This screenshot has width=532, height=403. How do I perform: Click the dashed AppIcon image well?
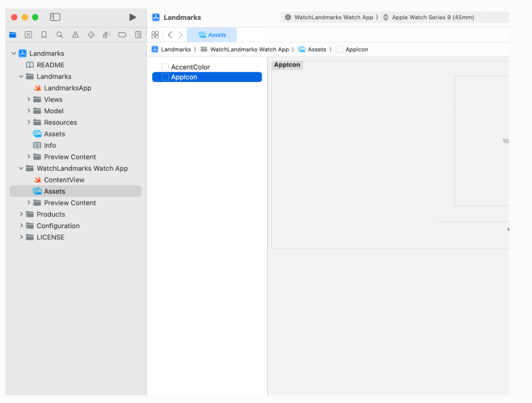[482, 141]
